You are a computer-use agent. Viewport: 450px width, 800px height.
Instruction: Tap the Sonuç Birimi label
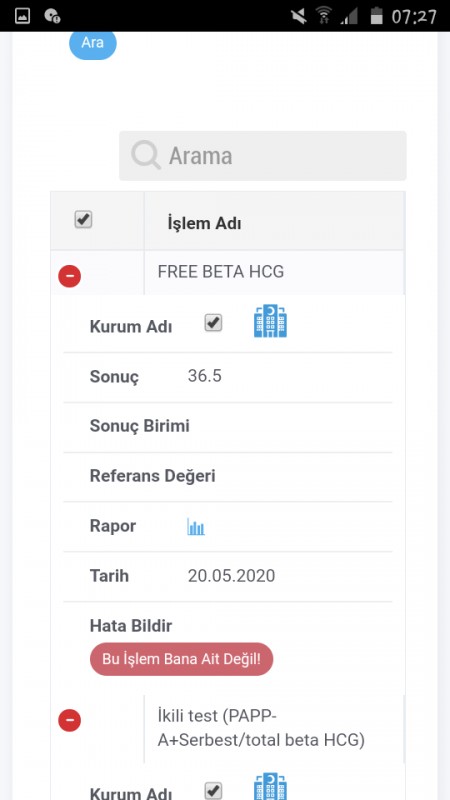click(140, 426)
